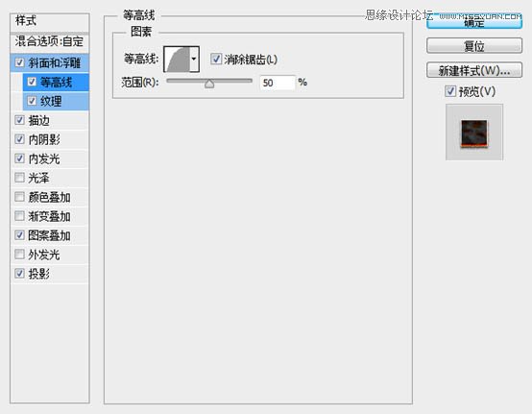Select the 颜色叠加 style entry label

coord(50,197)
